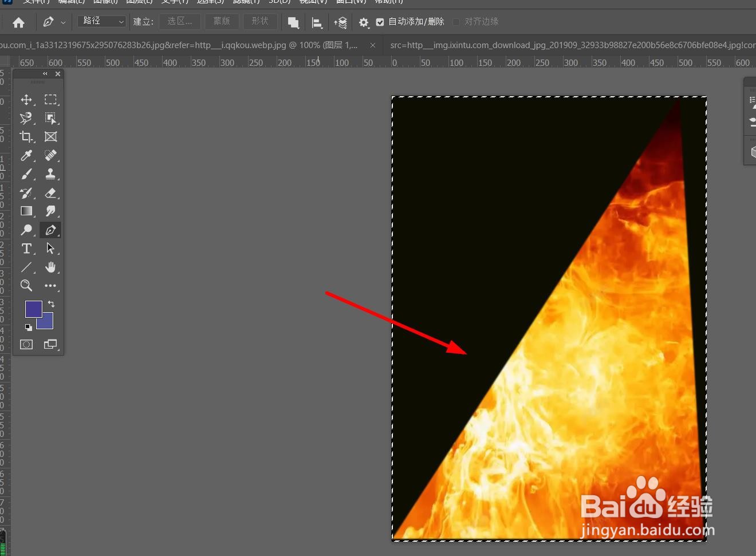Reset to default black and white colors
The image size is (756, 556).
pyautogui.click(x=28, y=327)
